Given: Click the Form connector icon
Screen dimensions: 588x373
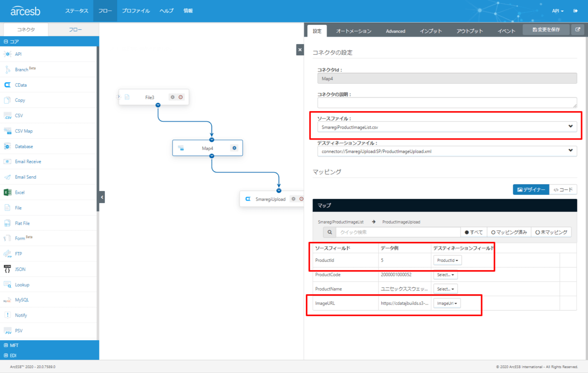Looking at the screenshot, I should 7,238.
